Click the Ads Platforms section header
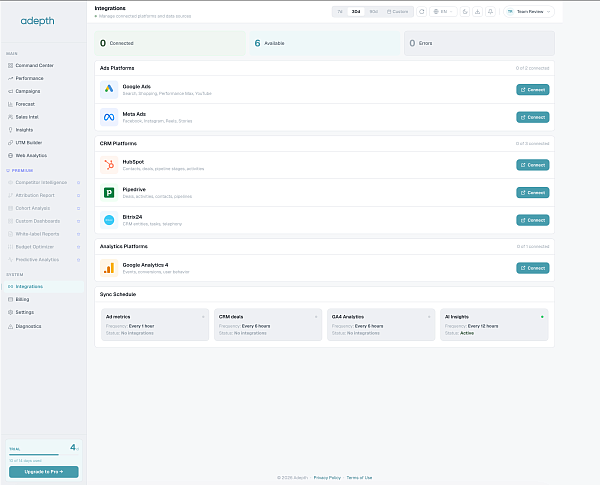This screenshot has width=600, height=485. click(324, 68)
